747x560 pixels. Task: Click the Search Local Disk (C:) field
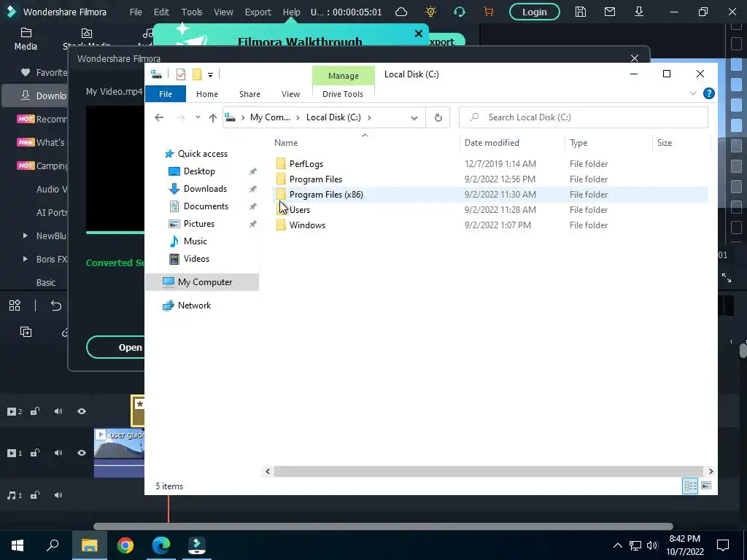click(583, 117)
